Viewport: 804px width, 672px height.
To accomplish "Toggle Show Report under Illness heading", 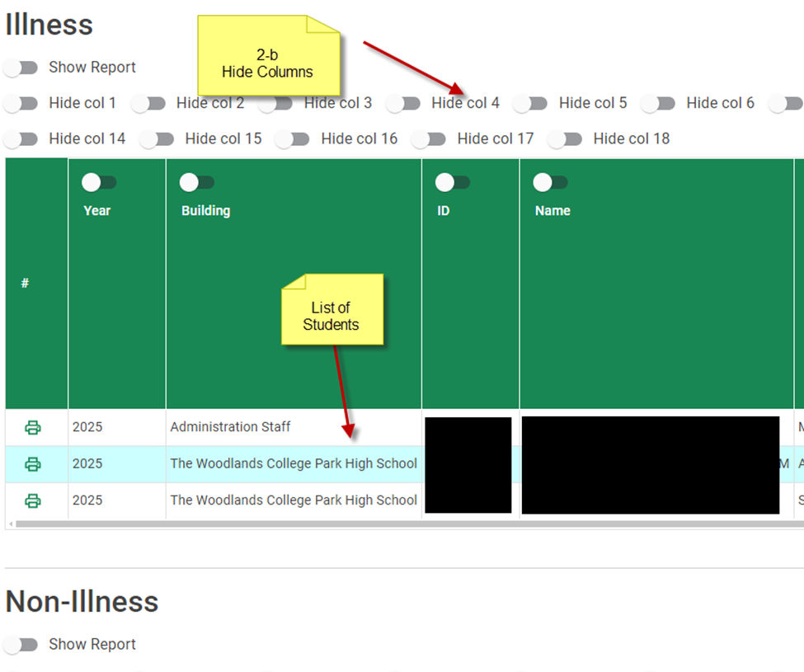I will point(21,68).
